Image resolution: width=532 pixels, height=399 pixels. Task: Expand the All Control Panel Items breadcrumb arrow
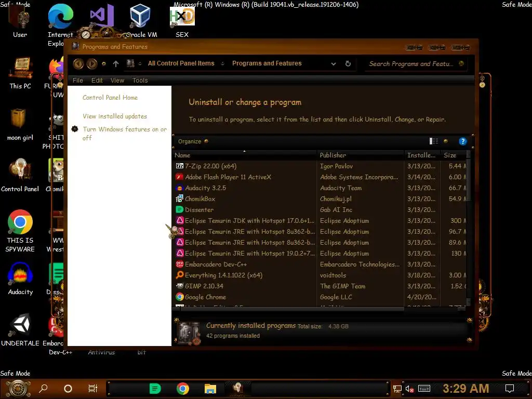point(222,63)
